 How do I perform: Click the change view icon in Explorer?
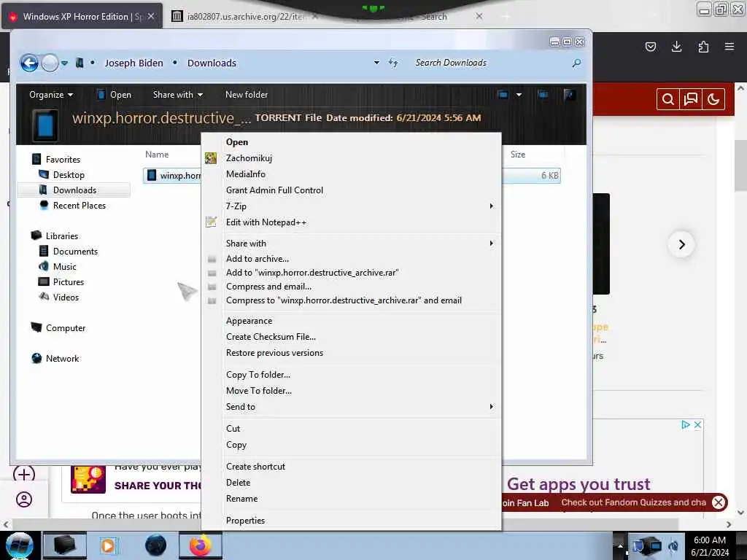tap(503, 94)
